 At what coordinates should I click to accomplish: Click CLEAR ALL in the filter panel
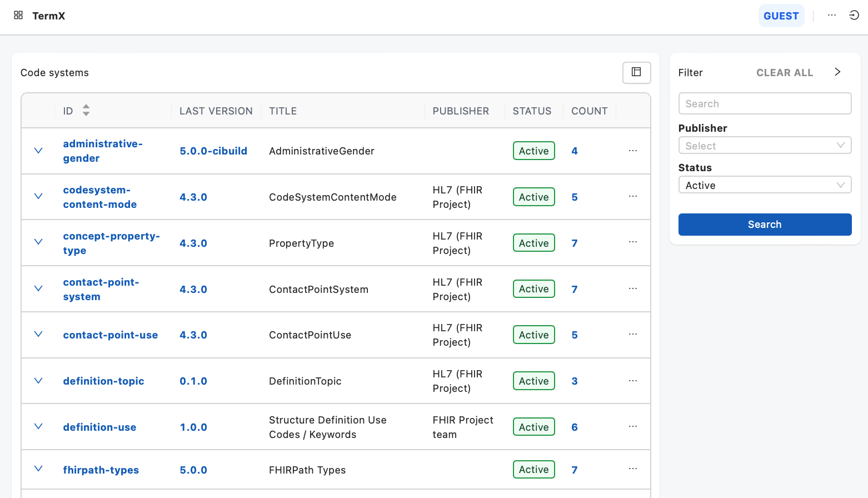coord(784,73)
